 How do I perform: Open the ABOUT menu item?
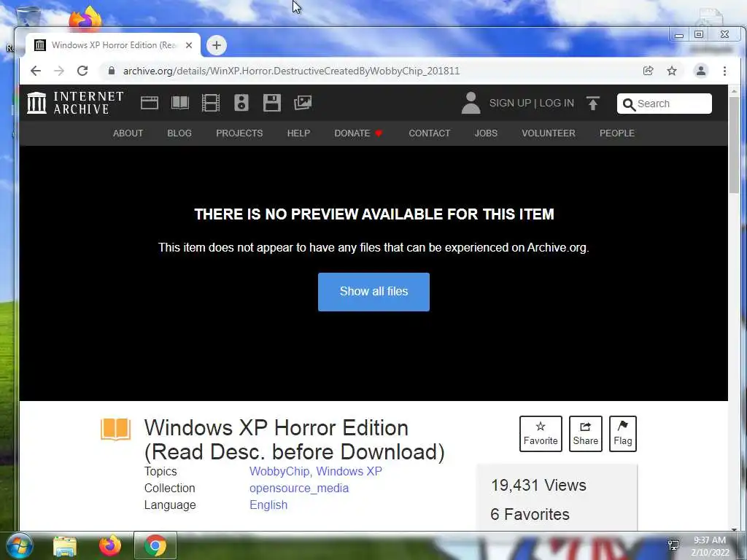128,133
